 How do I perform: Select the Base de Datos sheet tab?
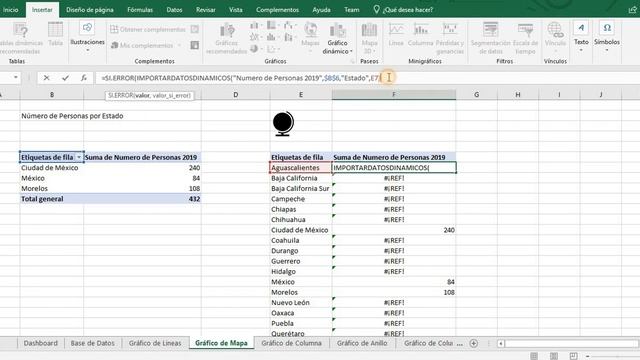pos(93,343)
